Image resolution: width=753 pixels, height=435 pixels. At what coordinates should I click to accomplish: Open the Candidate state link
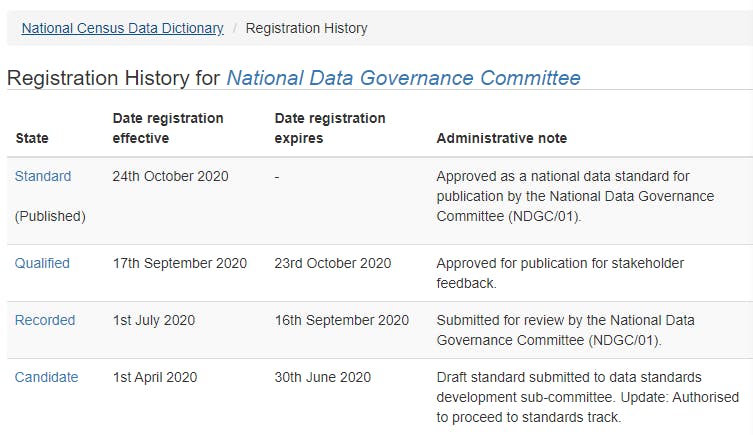click(46, 377)
